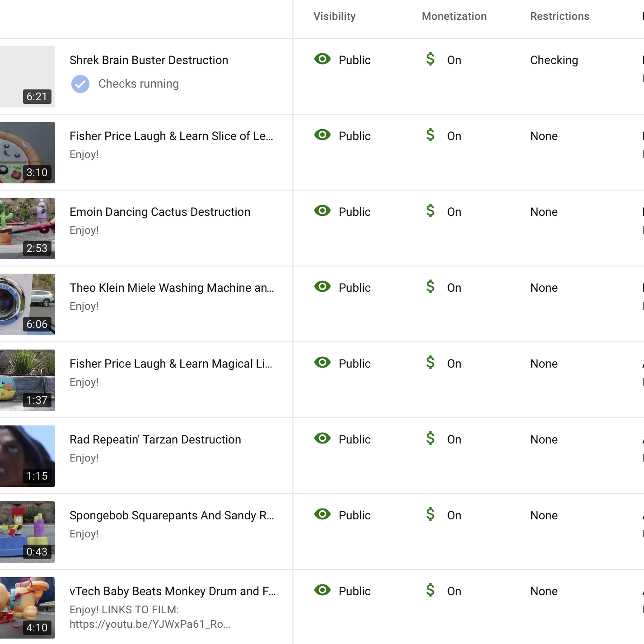Click the dollar icon for Fisher Price Magical row
Screen dimensions: 644x644
(430, 362)
